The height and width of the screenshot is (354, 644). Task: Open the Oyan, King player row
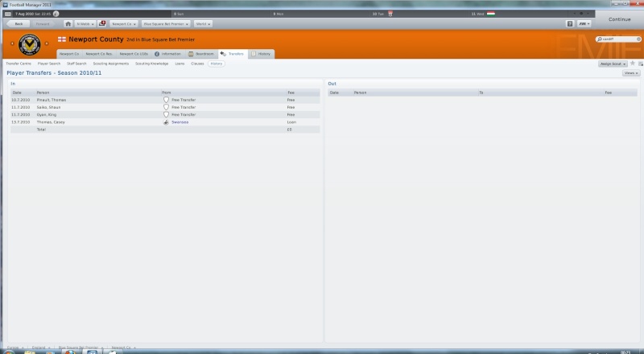(165, 114)
